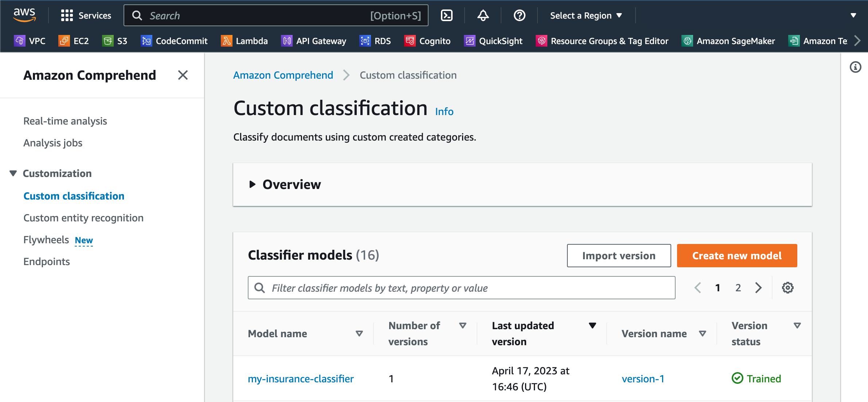Screen dimensions: 868x402
Task: Open the info panel icon on right edge
Action: click(x=855, y=67)
